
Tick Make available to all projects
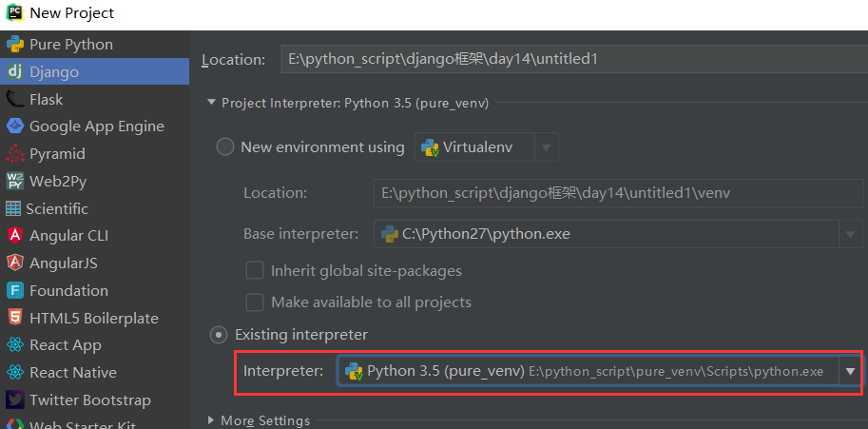[x=255, y=302]
